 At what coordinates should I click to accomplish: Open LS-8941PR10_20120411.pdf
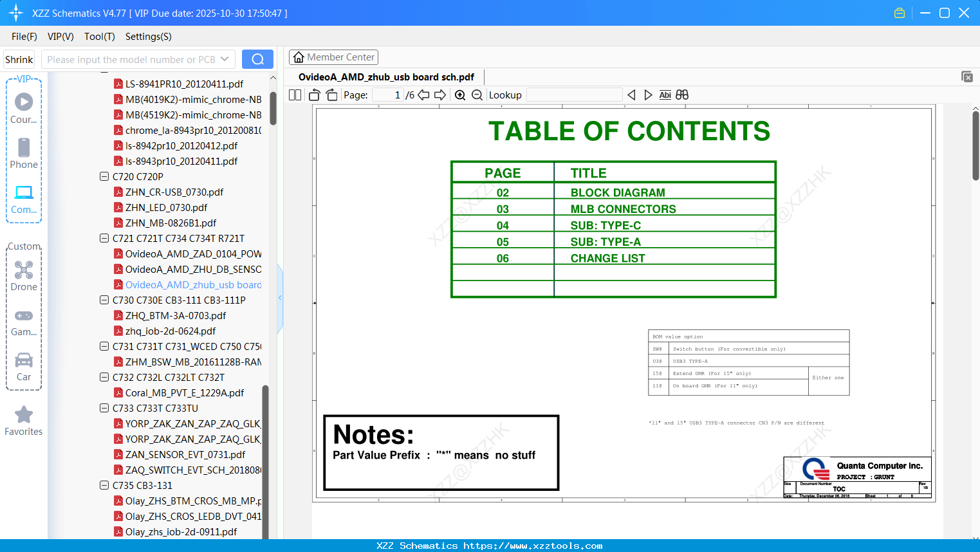click(184, 84)
